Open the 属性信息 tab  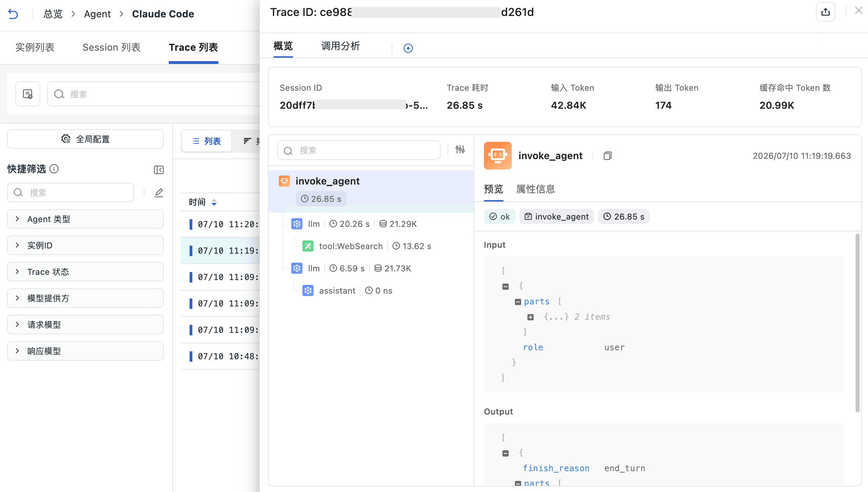(535, 189)
